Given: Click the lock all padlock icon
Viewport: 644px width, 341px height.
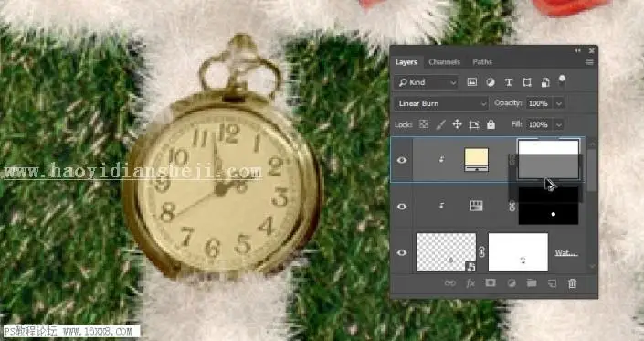Looking at the screenshot, I should 491,124.
